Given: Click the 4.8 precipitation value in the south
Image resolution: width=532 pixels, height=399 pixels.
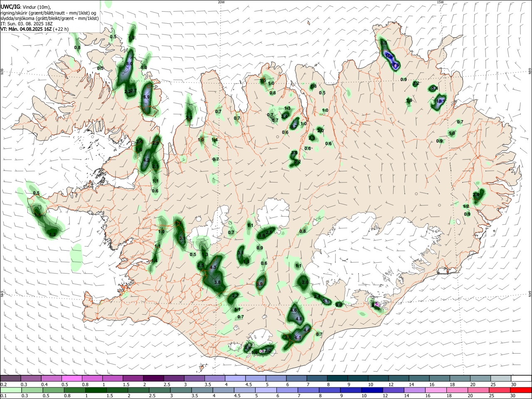Looking at the screenshot, I should (x=298, y=319).
